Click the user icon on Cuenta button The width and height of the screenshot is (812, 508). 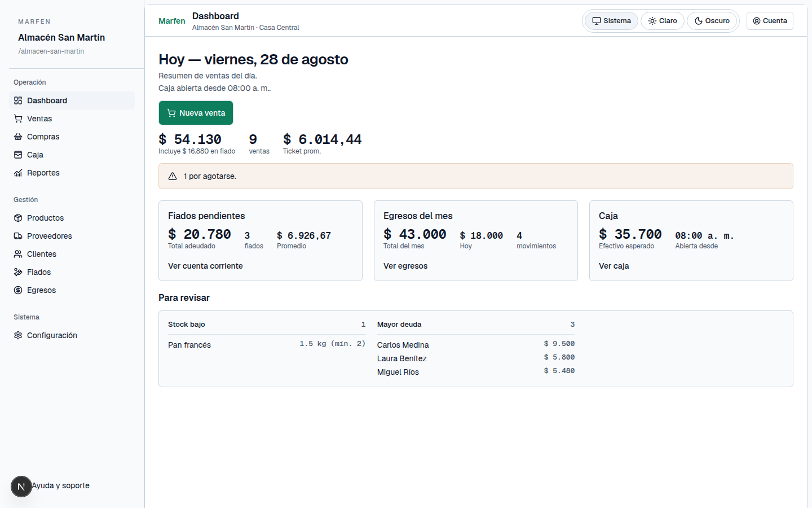(757, 21)
